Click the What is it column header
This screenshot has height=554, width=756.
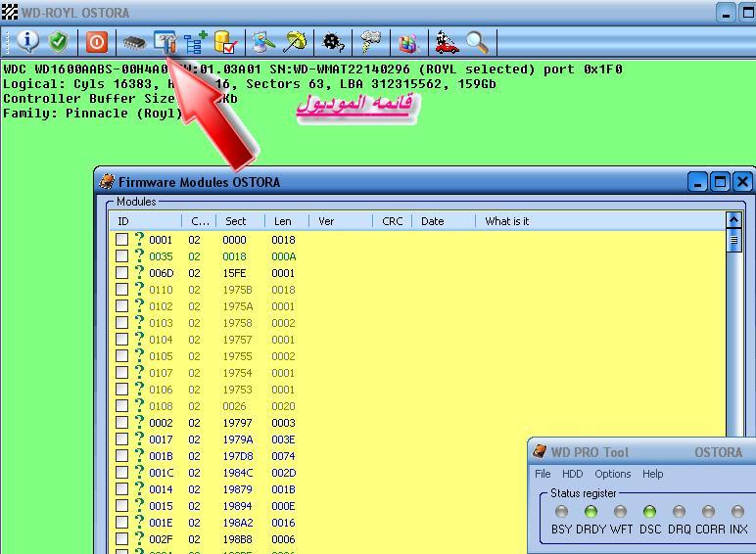click(600, 221)
